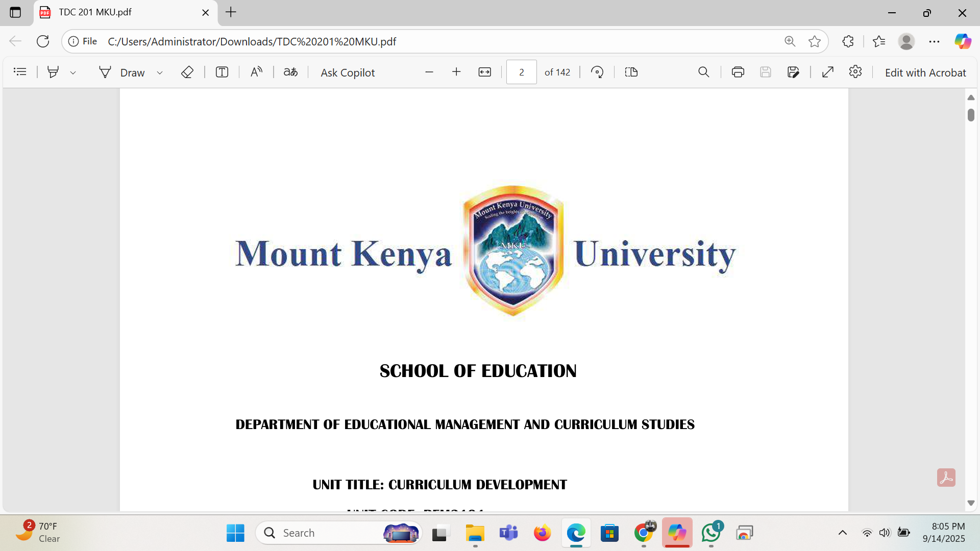Screen dimensions: 980x551
Task: Open a new browser tab
Action: click(231, 12)
